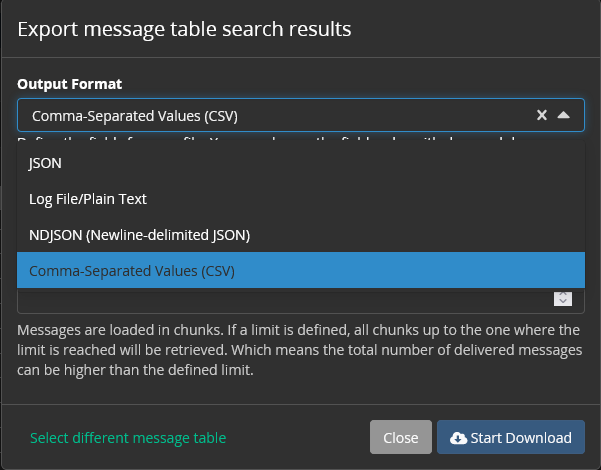Click the chunks limit help text paragraph
This screenshot has width=601, height=470.
coord(300,350)
